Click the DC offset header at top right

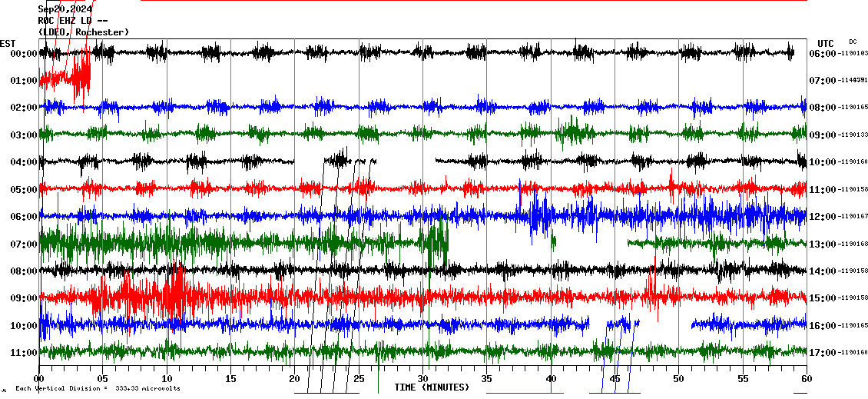coord(853,42)
